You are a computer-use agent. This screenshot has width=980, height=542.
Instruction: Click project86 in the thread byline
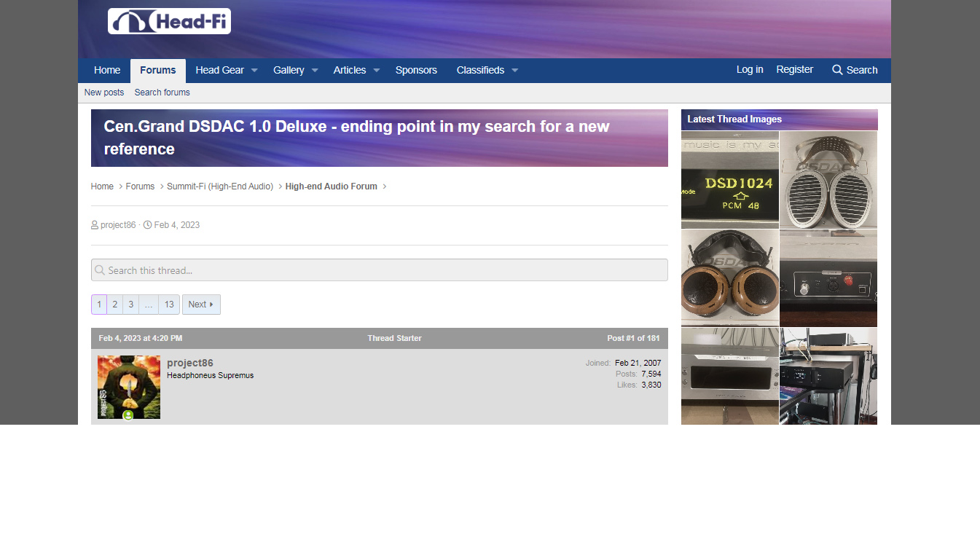tap(118, 225)
